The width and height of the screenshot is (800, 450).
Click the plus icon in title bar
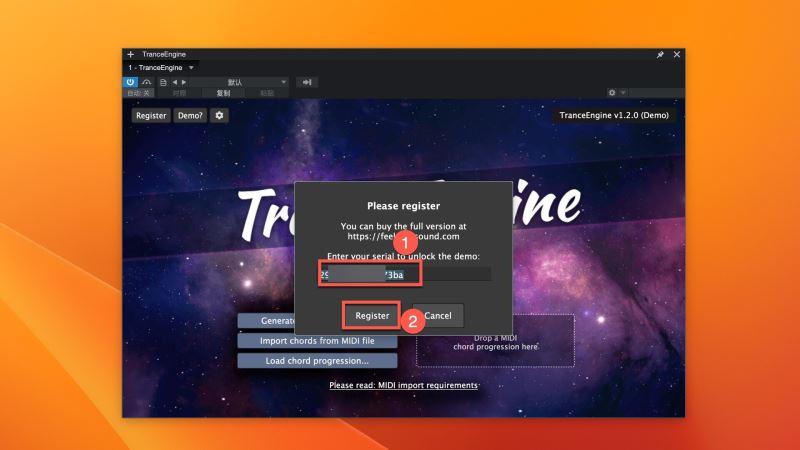[130, 54]
